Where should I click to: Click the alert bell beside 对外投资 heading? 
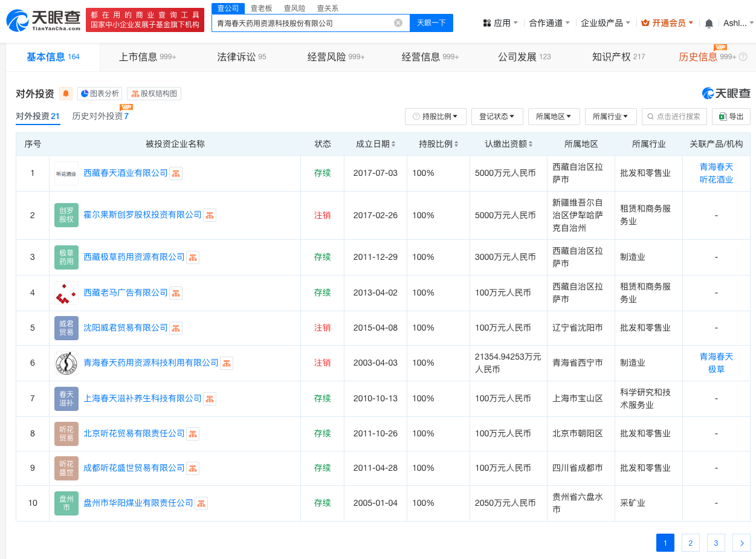66,94
